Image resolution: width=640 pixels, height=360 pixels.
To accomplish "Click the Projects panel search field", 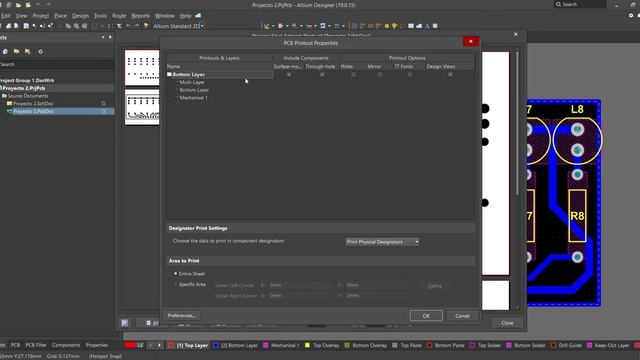I will coord(57,64).
